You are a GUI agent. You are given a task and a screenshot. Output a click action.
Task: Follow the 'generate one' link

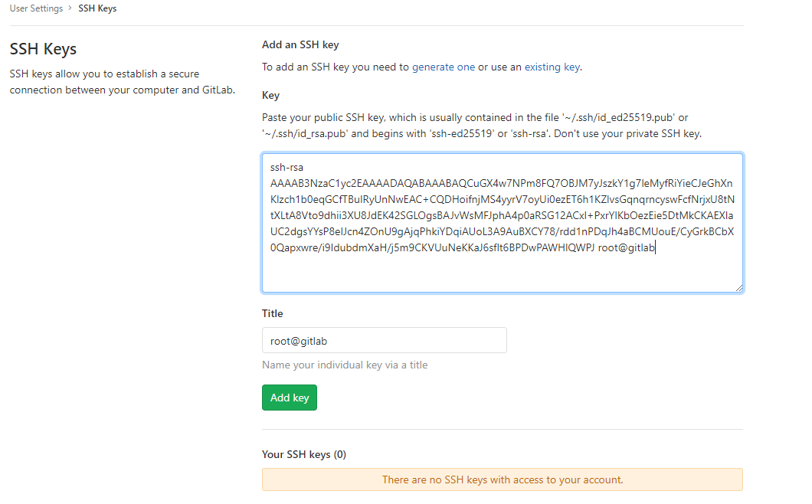click(x=444, y=67)
